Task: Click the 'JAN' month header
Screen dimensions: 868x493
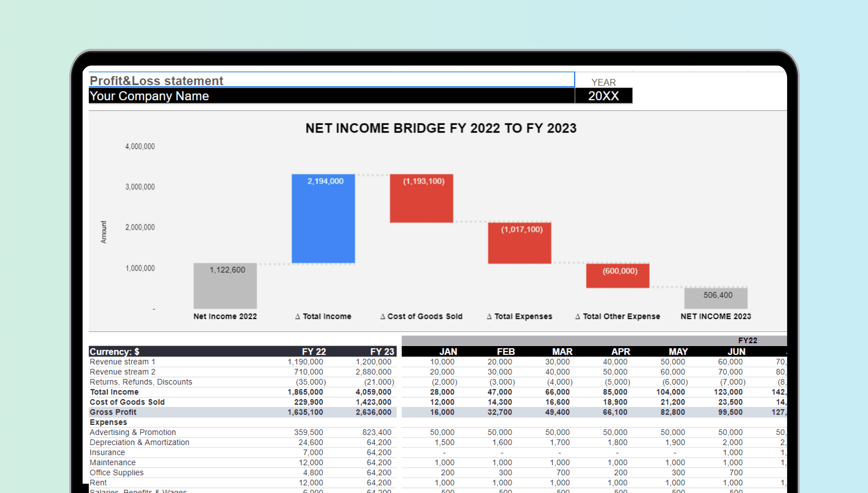Action: click(448, 352)
